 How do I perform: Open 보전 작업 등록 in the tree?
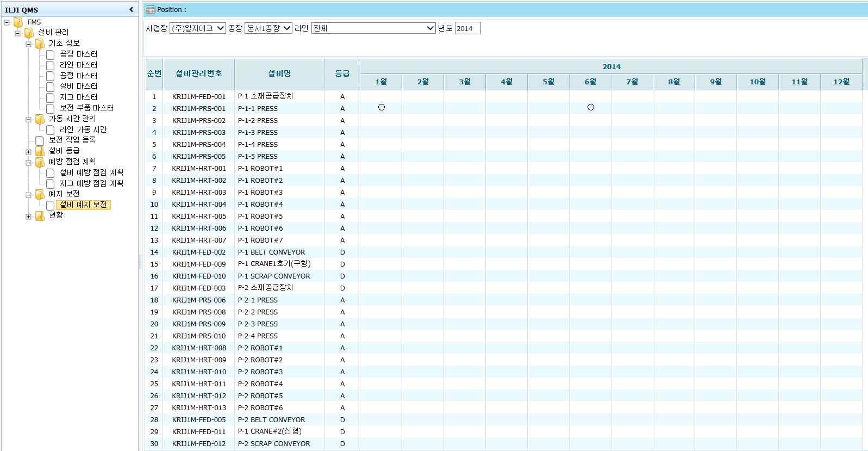(72, 140)
